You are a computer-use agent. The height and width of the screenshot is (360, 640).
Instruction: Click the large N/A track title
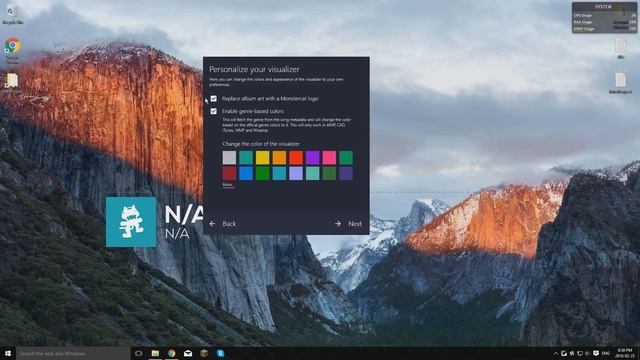tap(184, 215)
